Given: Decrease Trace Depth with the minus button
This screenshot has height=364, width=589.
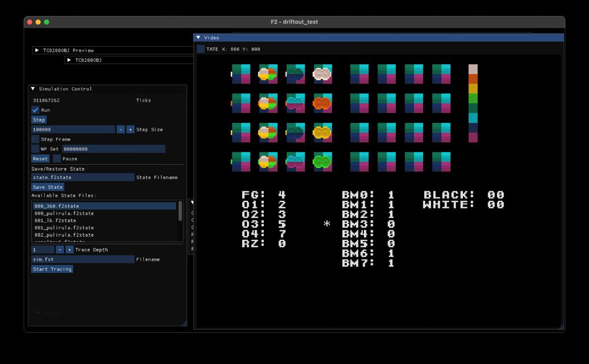Looking at the screenshot, I should click(59, 250).
